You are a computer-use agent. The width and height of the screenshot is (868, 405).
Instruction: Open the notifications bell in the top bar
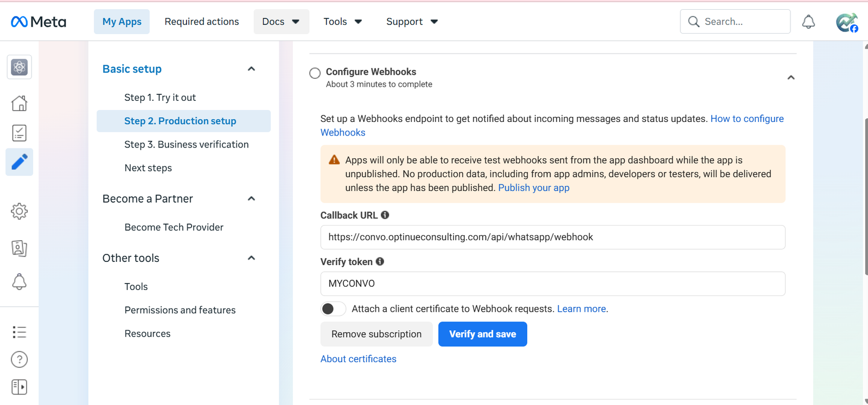pos(808,22)
